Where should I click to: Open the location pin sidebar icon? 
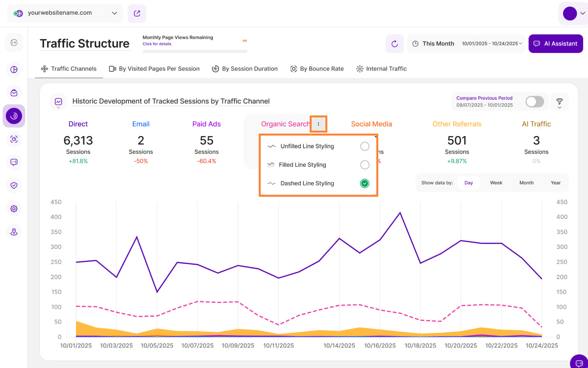14,231
